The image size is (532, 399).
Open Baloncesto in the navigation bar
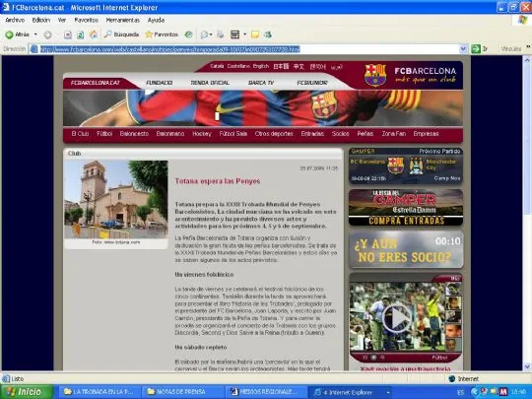click(134, 134)
